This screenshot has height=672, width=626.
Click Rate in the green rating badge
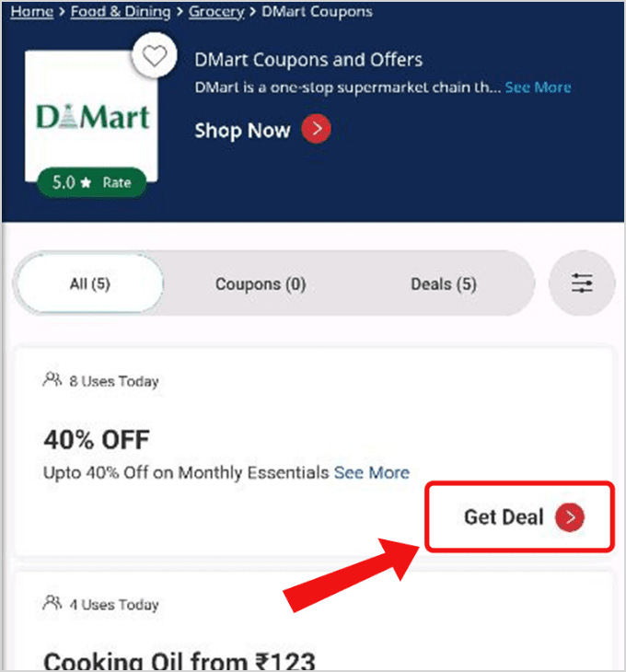(117, 182)
